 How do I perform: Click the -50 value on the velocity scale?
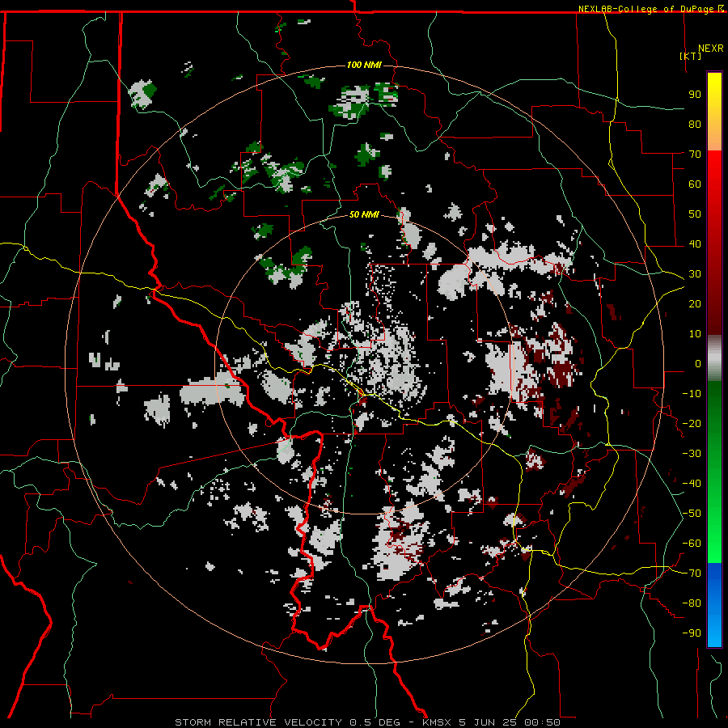[692, 514]
